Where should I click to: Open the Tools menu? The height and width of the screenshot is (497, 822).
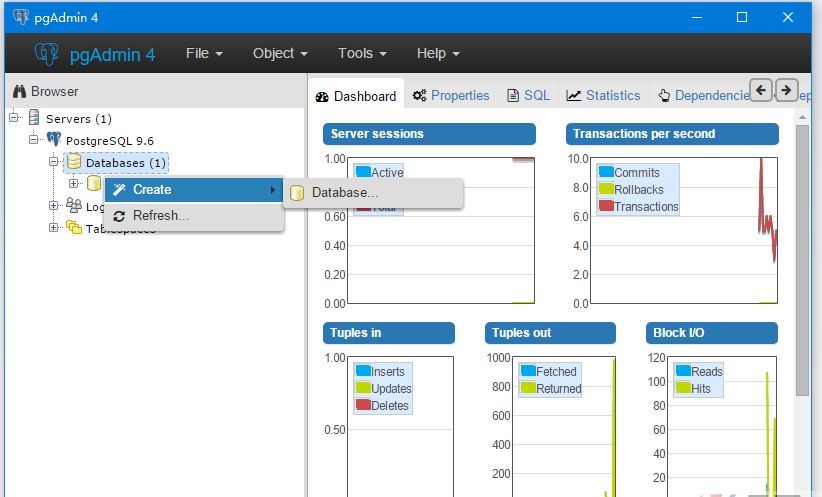click(362, 53)
